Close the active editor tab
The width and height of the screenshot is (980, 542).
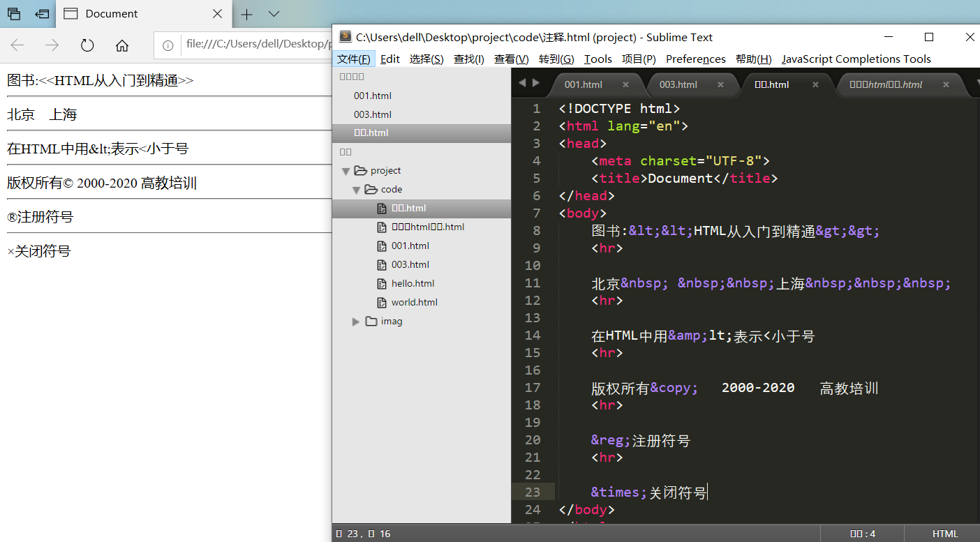815,84
